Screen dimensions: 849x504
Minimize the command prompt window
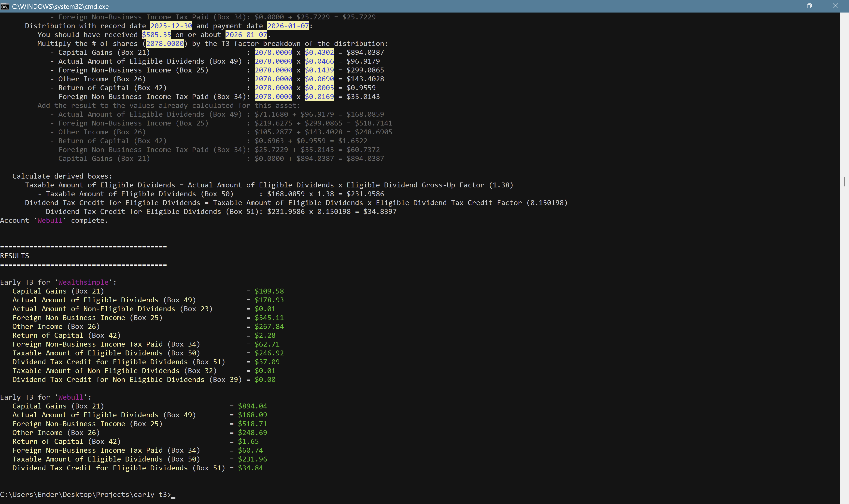tap(783, 6)
